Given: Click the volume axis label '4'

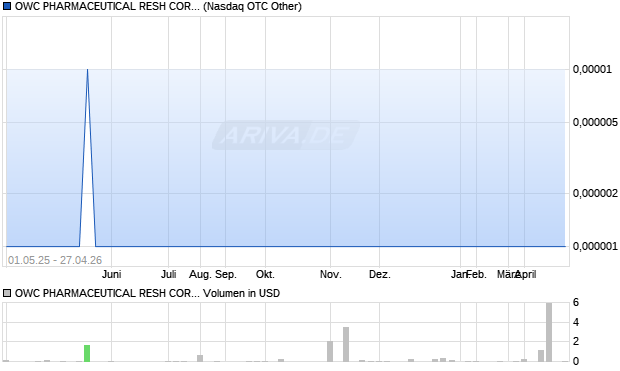Looking at the screenshot, I should point(576,322).
